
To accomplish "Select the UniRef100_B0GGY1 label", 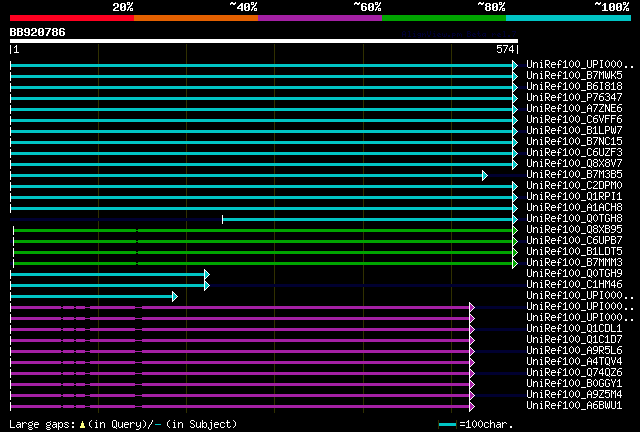I will point(574,384).
